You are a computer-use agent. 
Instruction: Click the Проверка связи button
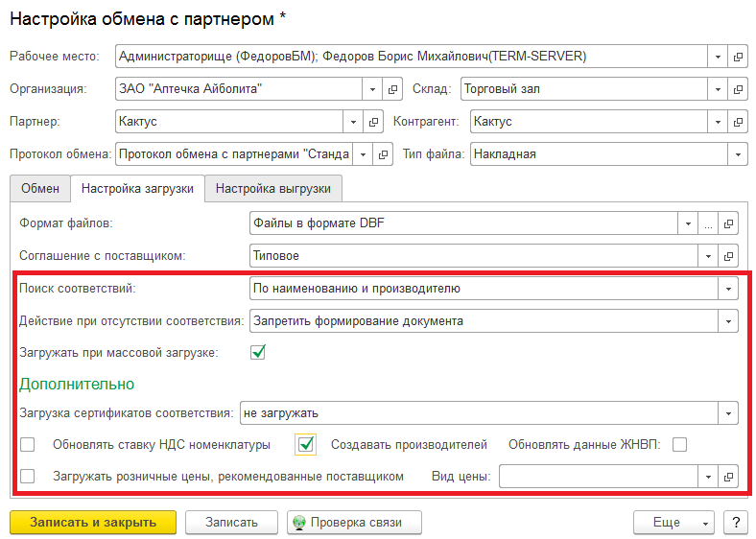[x=354, y=522]
